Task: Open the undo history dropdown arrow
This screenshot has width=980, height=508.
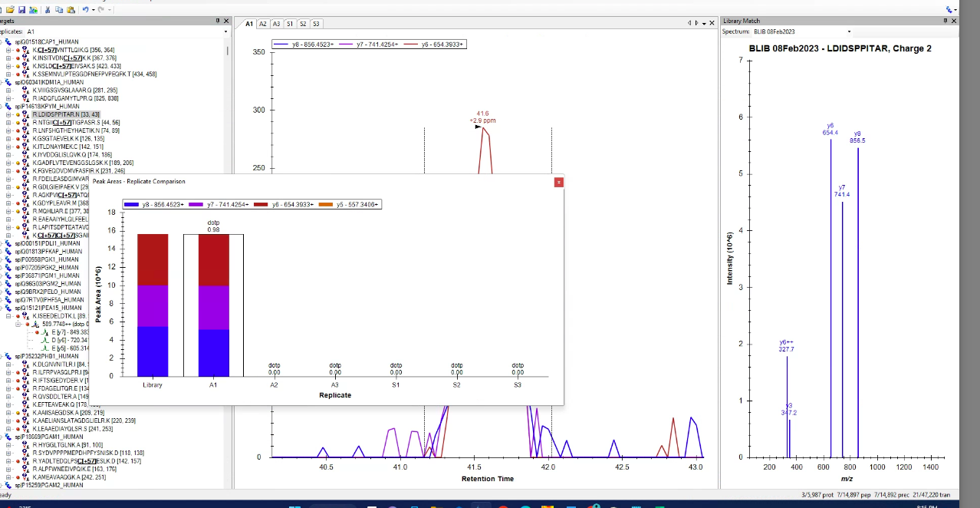Action: click(x=93, y=9)
